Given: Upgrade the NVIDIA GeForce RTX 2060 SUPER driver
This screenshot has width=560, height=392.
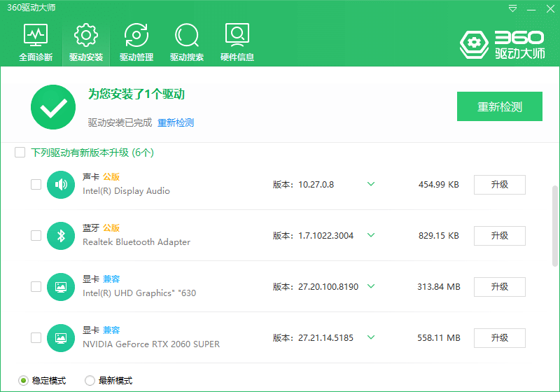Looking at the screenshot, I should point(500,337).
